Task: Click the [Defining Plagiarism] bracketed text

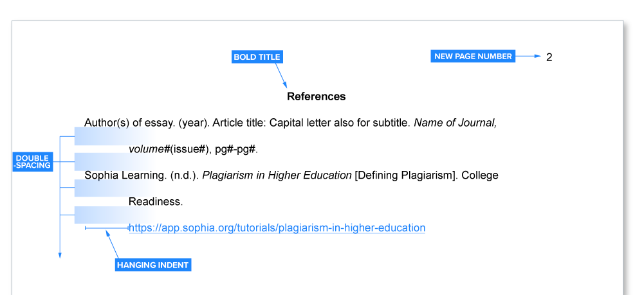Action: coord(406,175)
